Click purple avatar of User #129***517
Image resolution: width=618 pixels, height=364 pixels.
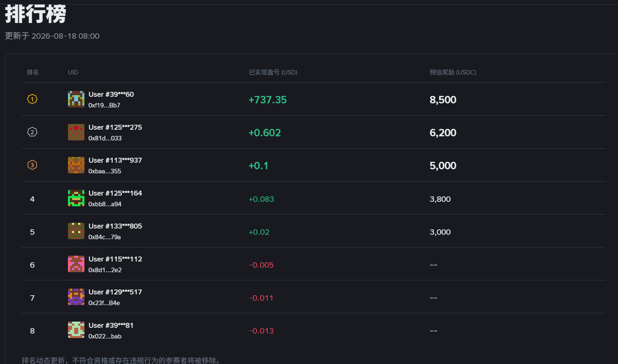tap(76, 297)
